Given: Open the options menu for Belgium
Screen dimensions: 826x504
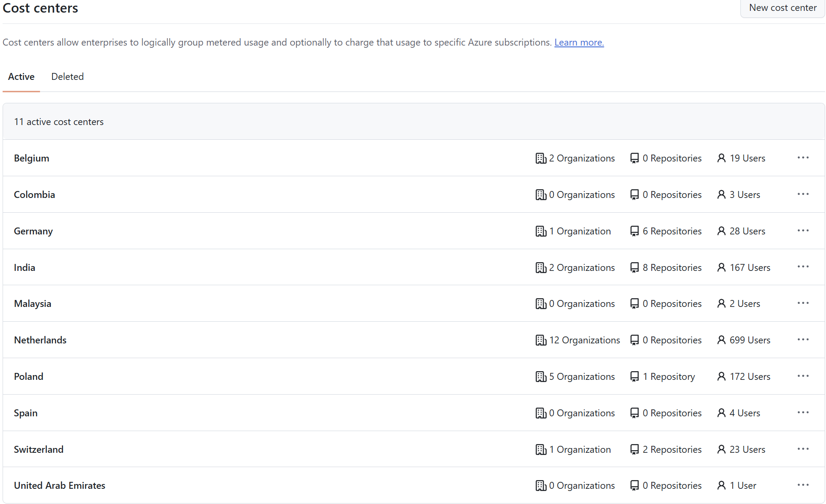Looking at the screenshot, I should (803, 158).
